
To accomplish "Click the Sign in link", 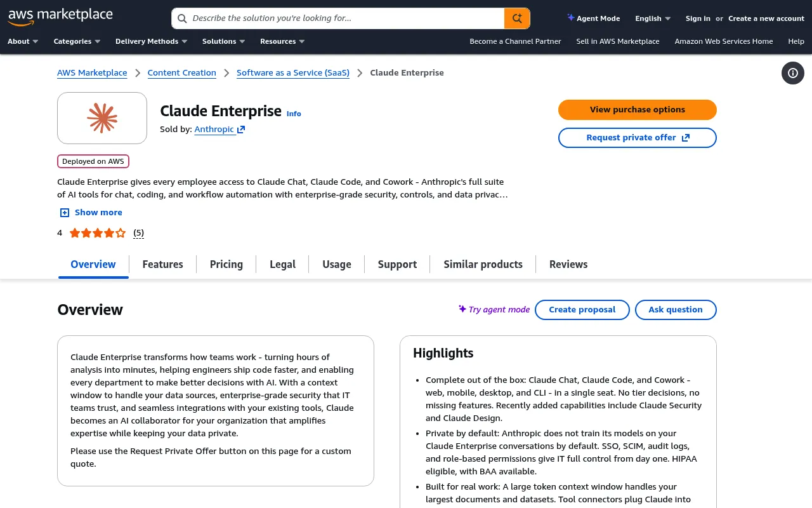I will click(x=698, y=18).
